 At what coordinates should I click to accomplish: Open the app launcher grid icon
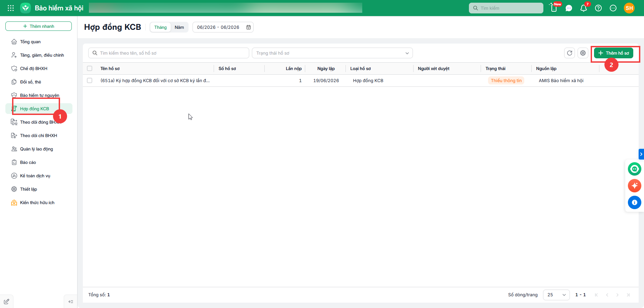coord(11,8)
